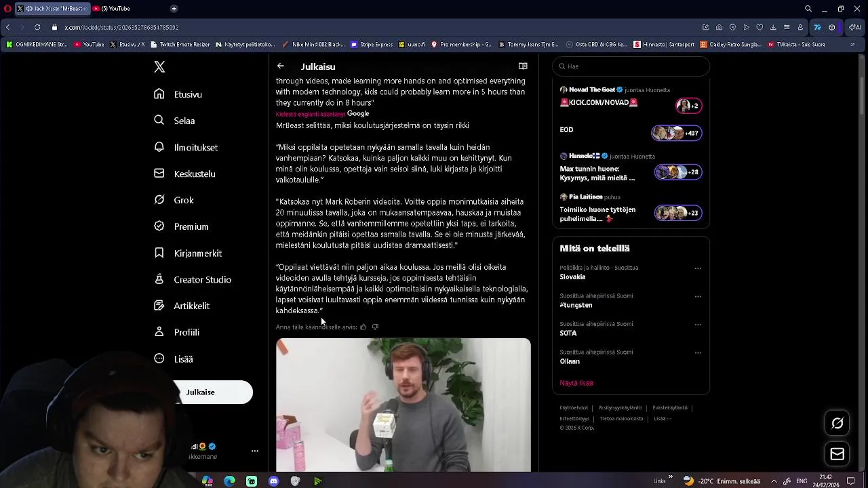Open the SOTA trending topic
Image resolution: width=868 pixels, height=488 pixels.
(x=568, y=333)
